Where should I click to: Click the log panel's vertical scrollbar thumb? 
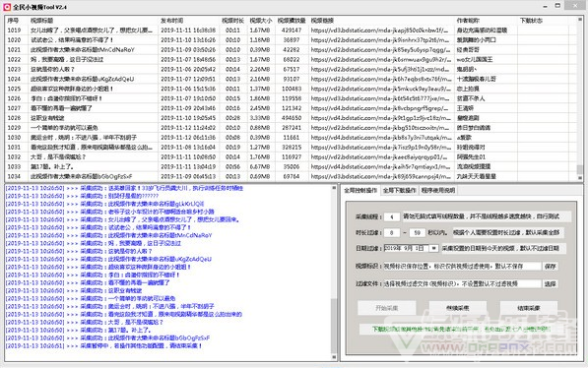coord(333,326)
